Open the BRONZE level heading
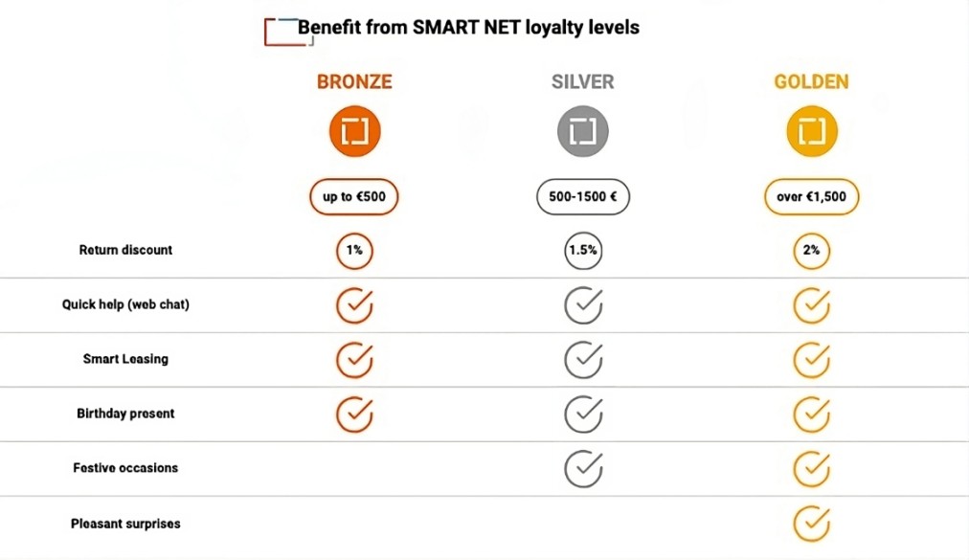Screen dimensions: 969x560 point(354,82)
